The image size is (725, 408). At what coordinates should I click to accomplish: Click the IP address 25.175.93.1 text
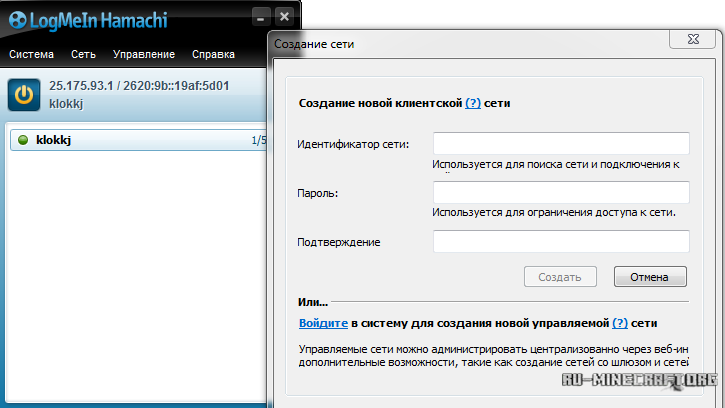(x=81, y=86)
